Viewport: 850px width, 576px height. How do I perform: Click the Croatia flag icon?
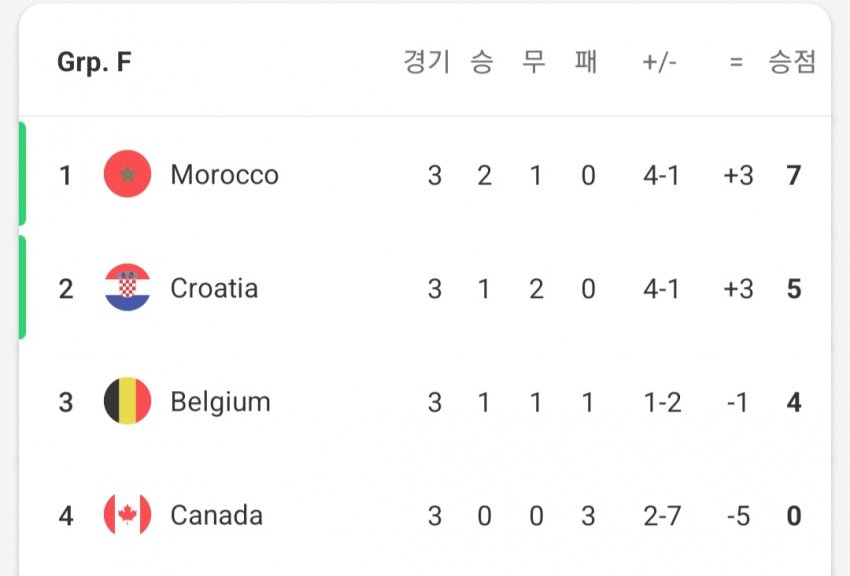[127, 287]
